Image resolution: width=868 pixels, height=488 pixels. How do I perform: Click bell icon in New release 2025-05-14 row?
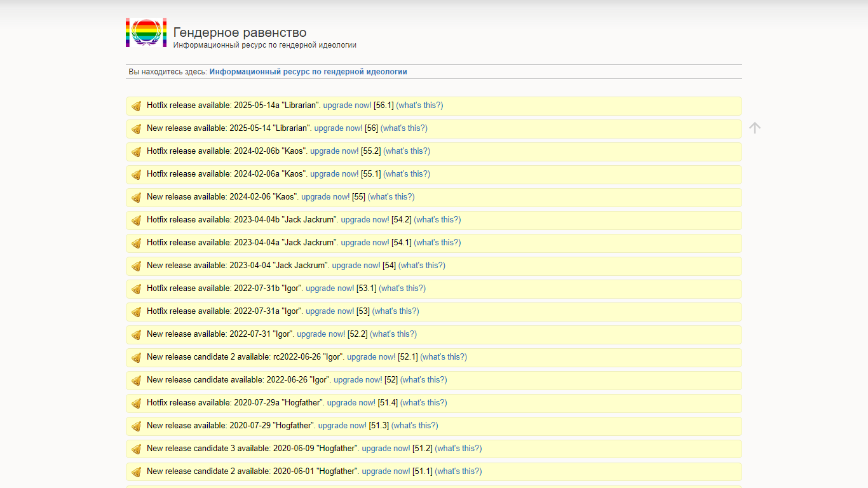(137, 129)
